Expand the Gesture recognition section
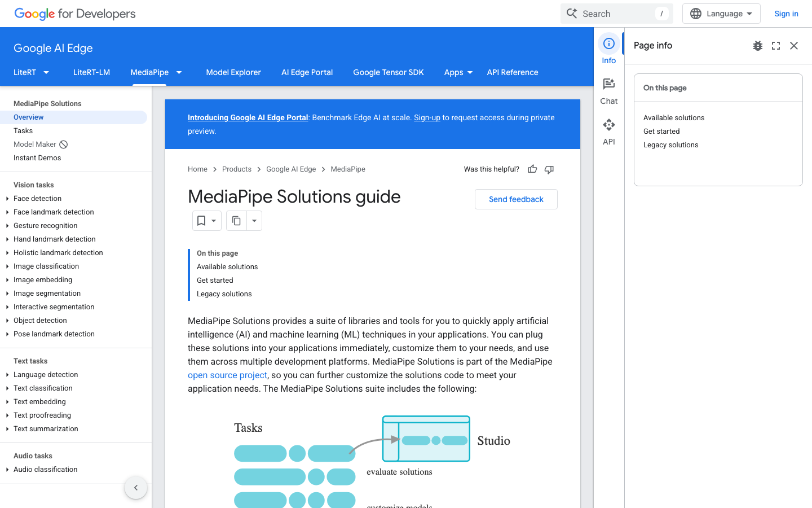812x508 pixels. pyautogui.click(x=7, y=226)
